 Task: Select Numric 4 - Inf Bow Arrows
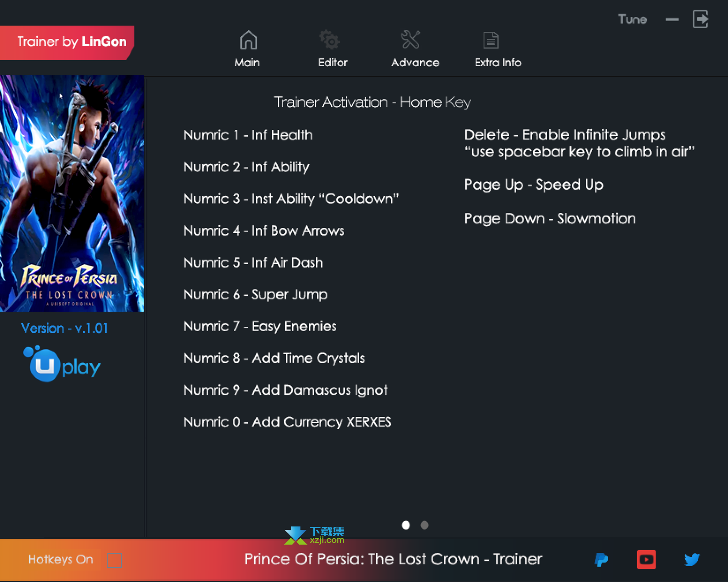click(x=264, y=231)
